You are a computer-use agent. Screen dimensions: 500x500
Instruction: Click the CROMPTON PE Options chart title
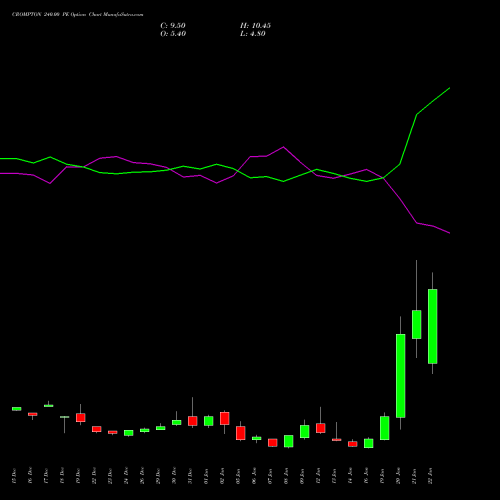tap(78, 15)
